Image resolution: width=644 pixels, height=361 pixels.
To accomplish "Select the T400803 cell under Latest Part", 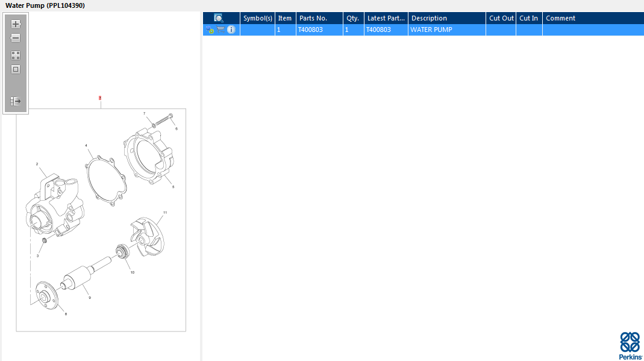I will [x=386, y=30].
